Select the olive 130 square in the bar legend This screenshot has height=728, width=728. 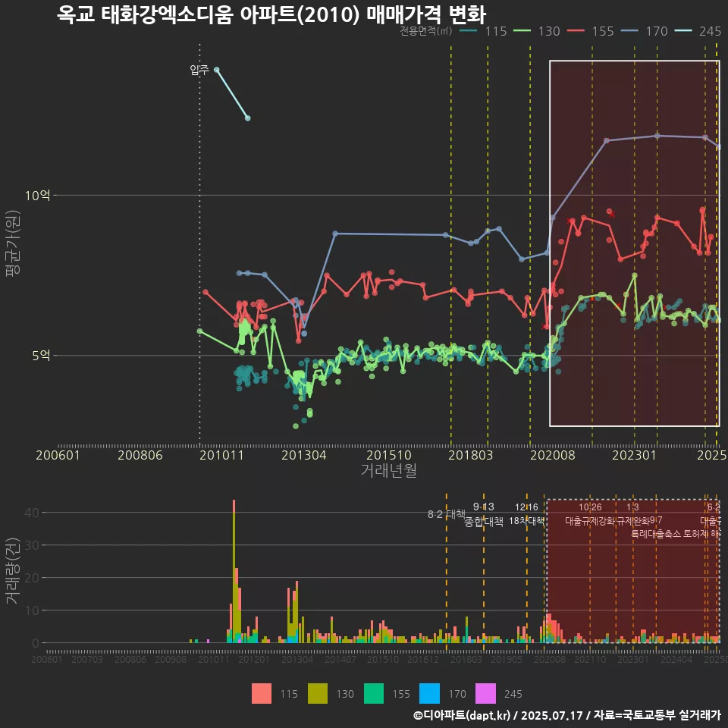coord(318,694)
